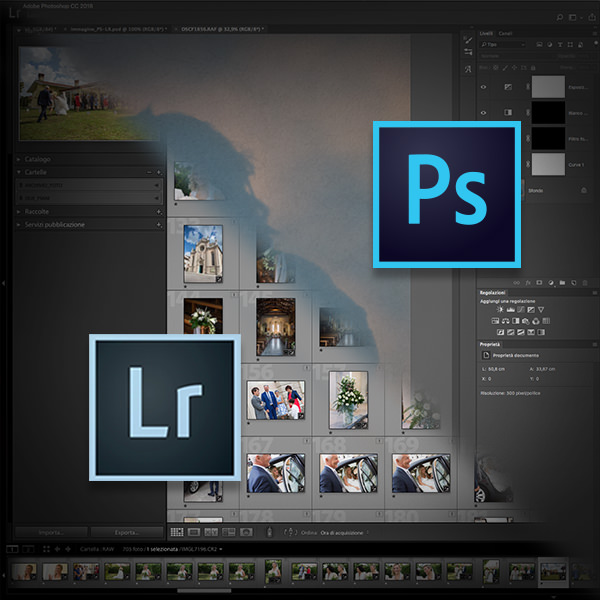Add a Curves adjustment in Regolazioni panel
600x600 pixels.
[521, 310]
